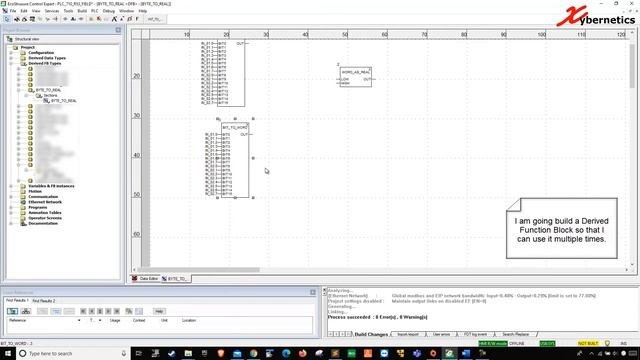The height and width of the screenshot is (360, 640).
Task: Expand the Configuration tree node
Action: tap(11, 53)
